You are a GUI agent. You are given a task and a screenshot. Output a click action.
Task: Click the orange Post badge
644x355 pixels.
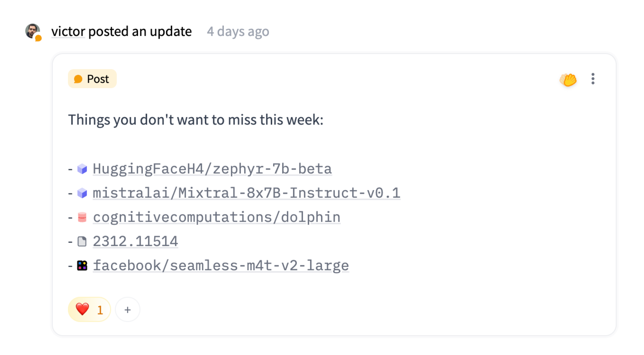(92, 79)
